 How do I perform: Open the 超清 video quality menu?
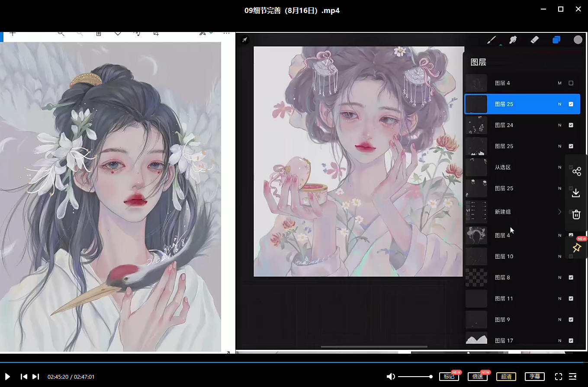[x=506, y=377]
